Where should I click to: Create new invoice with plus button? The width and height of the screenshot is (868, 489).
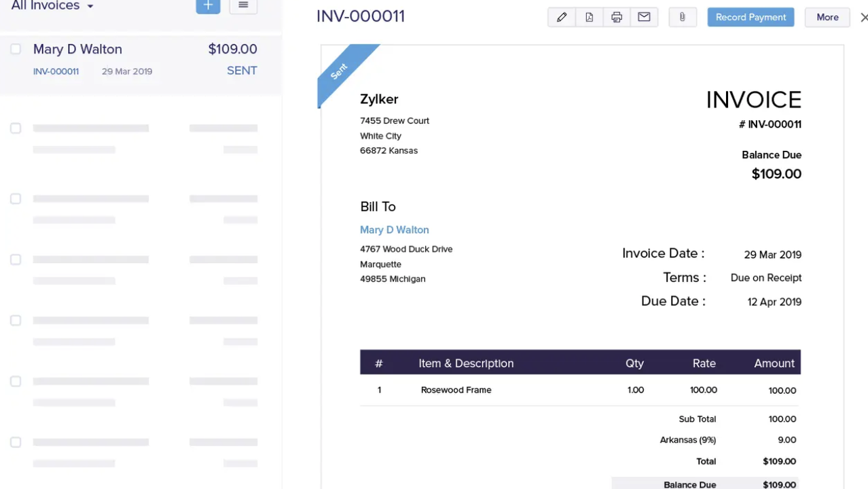click(208, 6)
